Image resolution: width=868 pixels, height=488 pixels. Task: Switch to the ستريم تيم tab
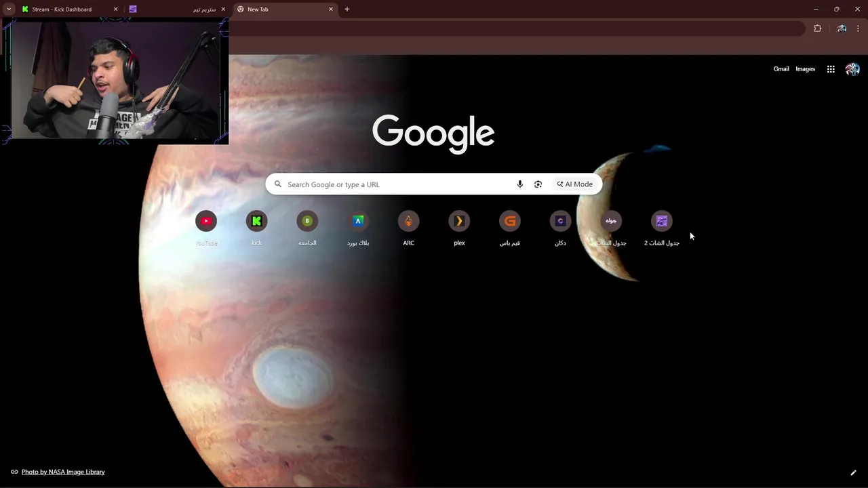click(x=176, y=9)
